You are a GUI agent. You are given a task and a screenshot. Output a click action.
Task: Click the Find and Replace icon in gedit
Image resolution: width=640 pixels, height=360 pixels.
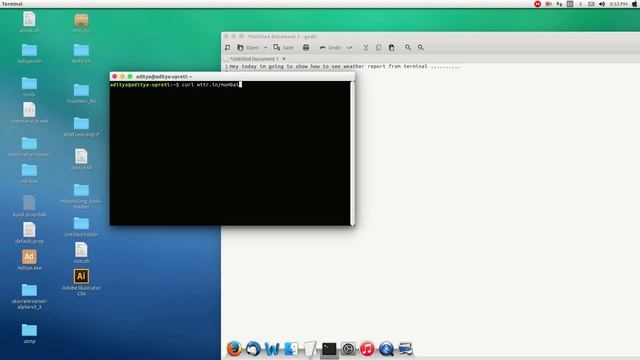click(420, 48)
